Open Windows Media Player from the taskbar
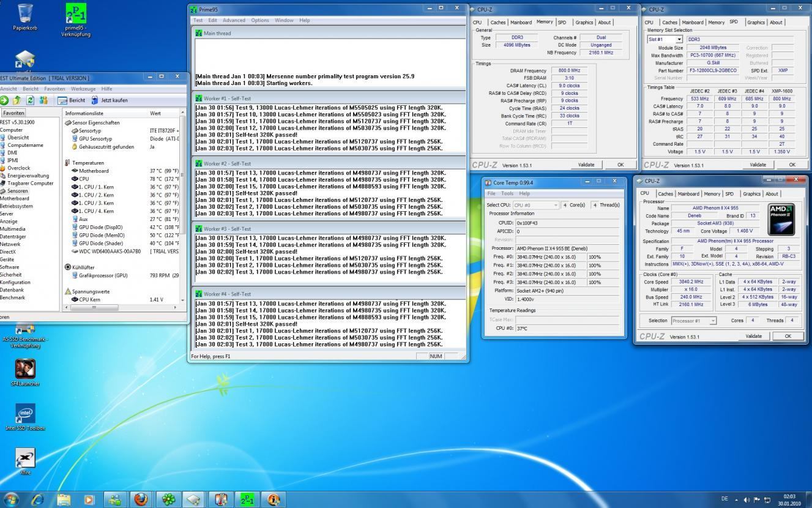Screen dimensions: 812x508 click(x=89, y=499)
